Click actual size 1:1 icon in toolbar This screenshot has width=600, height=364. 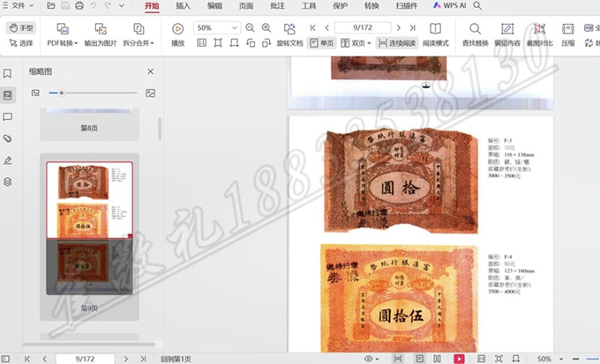point(201,43)
